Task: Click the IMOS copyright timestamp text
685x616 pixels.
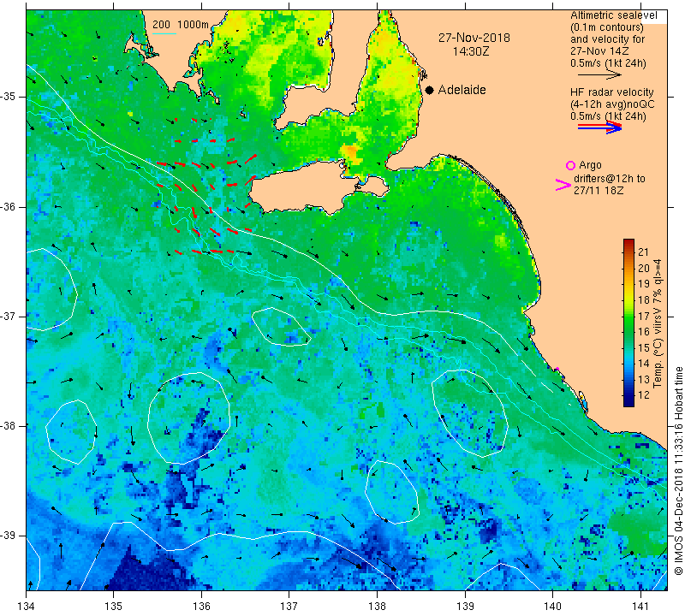Action: pos(678,471)
